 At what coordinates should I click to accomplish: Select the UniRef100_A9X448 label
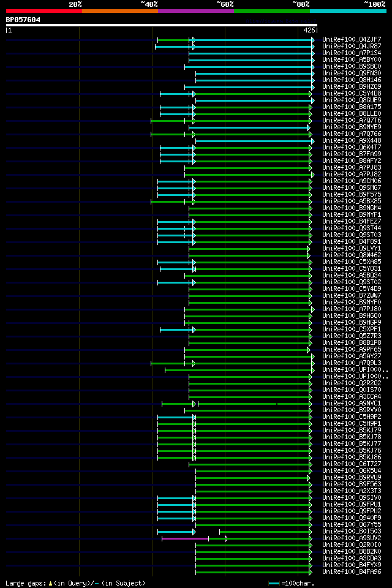pos(352,141)
